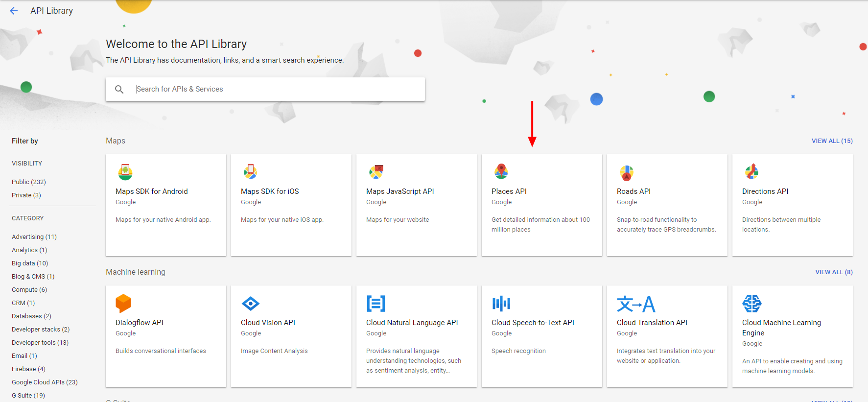This screenshot has height=402, width=868.
Task: Filter by Public (232) visibility
Action: click(x=29, y=182)
